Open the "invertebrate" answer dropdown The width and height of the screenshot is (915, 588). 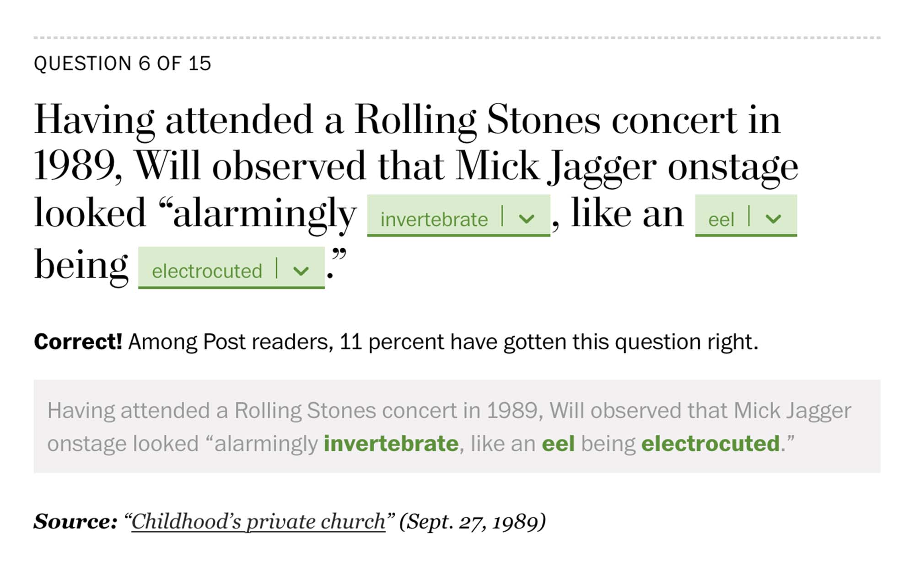pos(434,219)
